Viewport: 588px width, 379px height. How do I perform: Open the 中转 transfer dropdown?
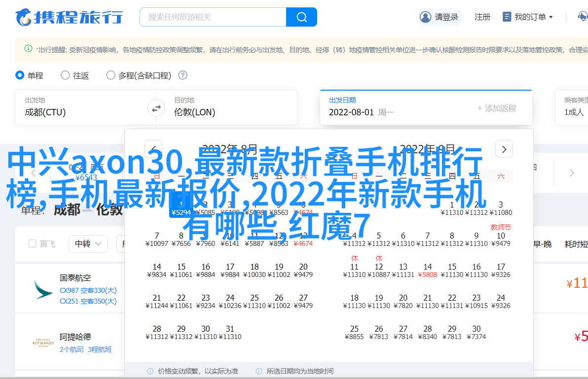pos(88,244)
